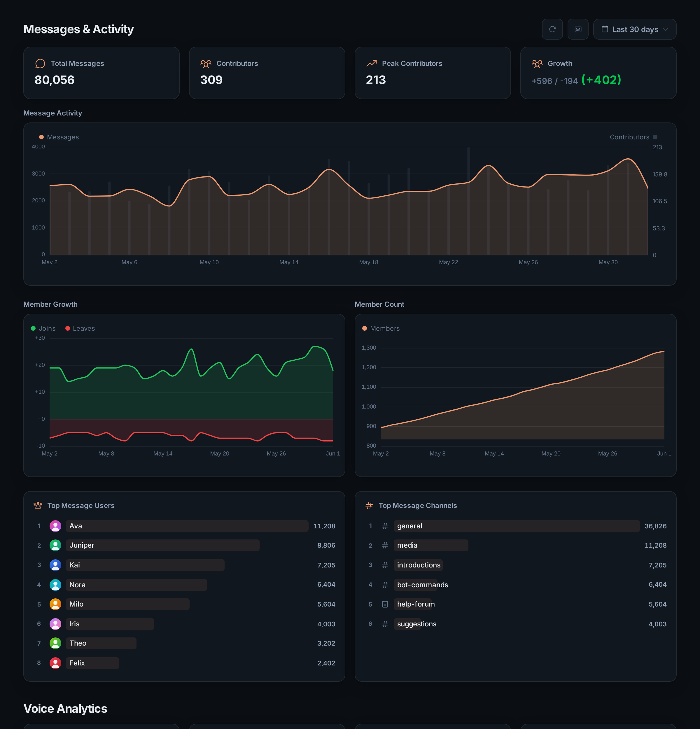Click the hash icon beside general channel

pos(385,526)
